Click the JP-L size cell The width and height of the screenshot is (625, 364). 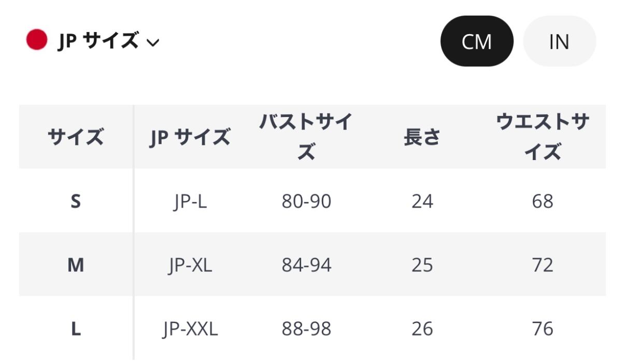190,201
